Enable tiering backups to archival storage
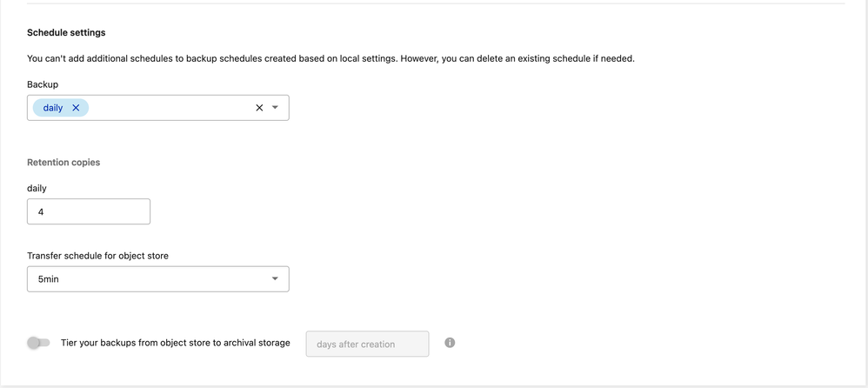The height and width of the screenshot is (388, 868). click(x=38, y=343)
